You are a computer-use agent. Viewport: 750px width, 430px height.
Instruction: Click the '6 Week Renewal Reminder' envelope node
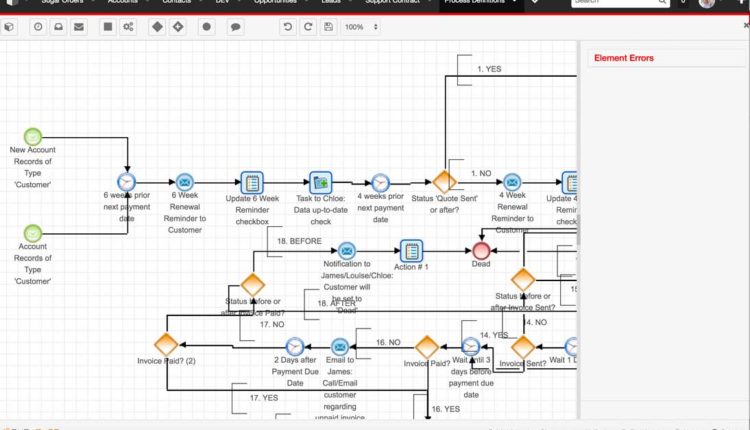point(185,182)
